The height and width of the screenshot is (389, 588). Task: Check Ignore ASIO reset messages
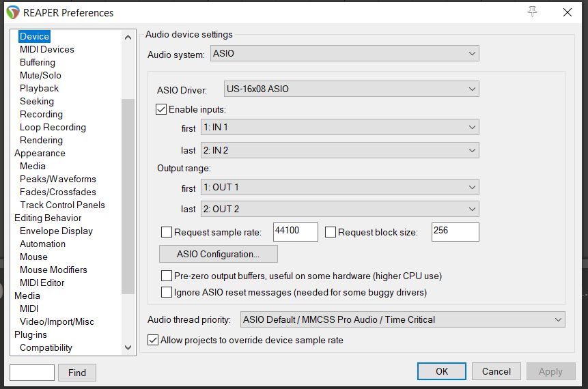click(167, 292)
